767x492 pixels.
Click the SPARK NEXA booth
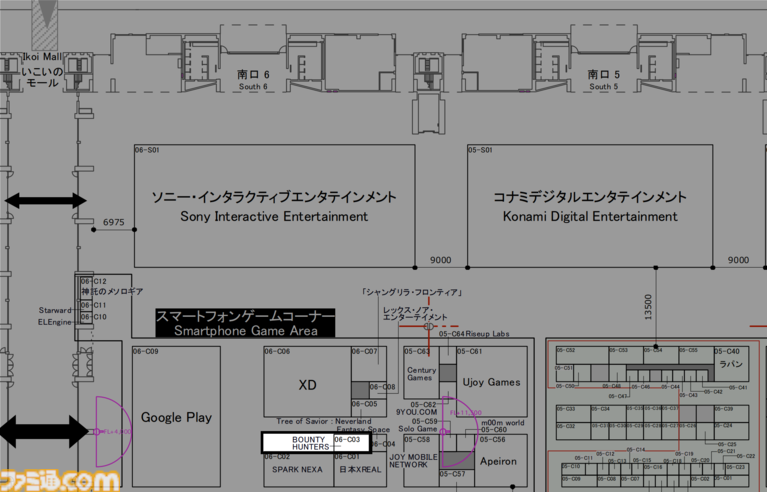(x=297, y=470)
